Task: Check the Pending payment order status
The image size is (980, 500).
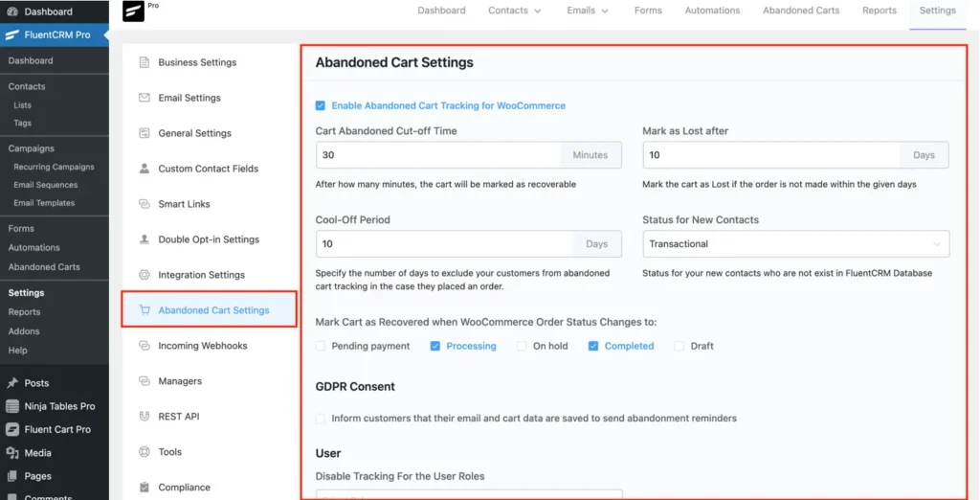Action: (x=320, y=346)
